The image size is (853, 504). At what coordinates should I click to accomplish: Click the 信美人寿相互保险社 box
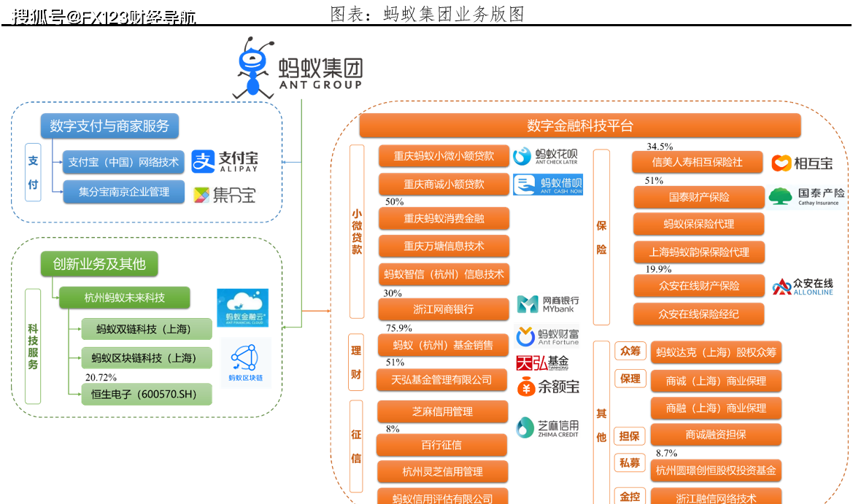point(698,162)
